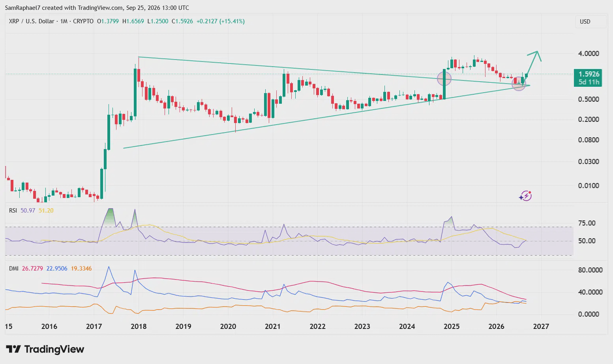
Task: Click the DMI 0.0000 axis label
Action: (x=589, y=314)
